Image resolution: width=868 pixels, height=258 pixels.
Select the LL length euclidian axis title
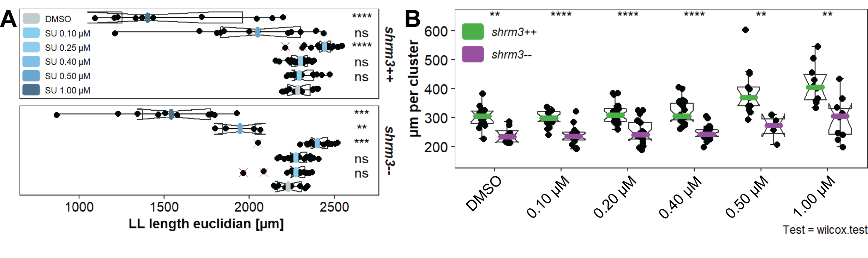pos(206,224)
